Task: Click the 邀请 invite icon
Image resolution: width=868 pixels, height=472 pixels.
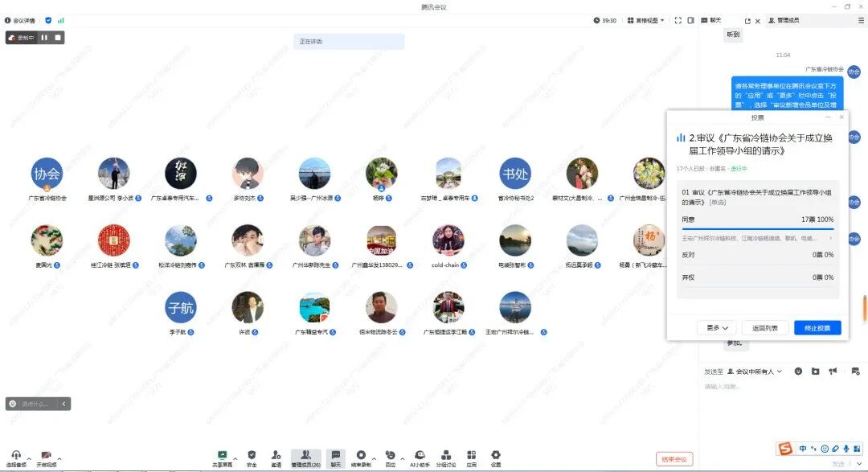Action: pos(276,458)
